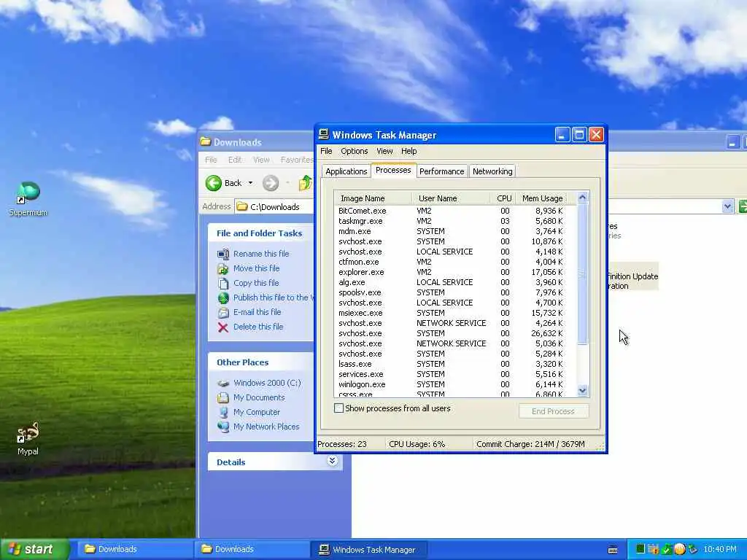Viewport: 747px width, 560px height.
Task: Click the My Computer icon in Other Places
Action: point(223,413)
